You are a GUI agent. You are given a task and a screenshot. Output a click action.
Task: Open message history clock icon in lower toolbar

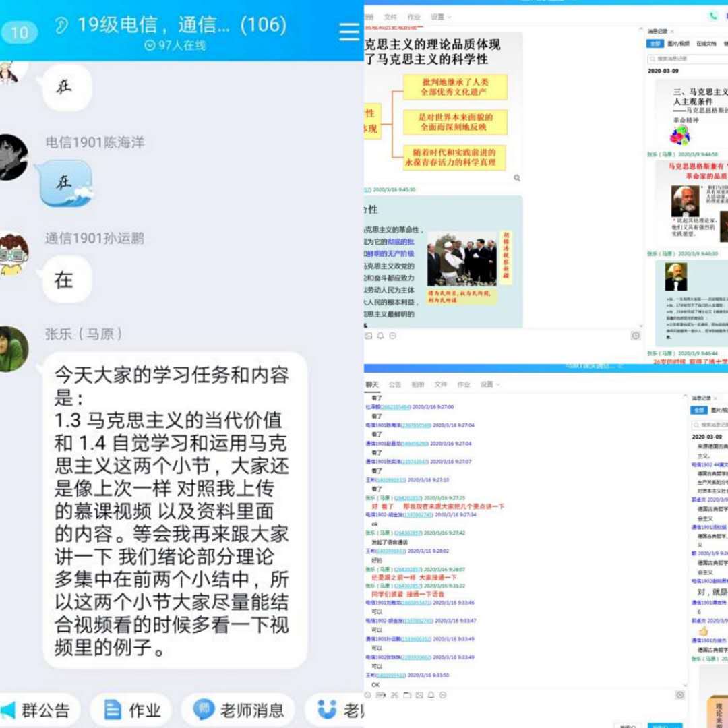pyautogui.click(x=680, y=695)
